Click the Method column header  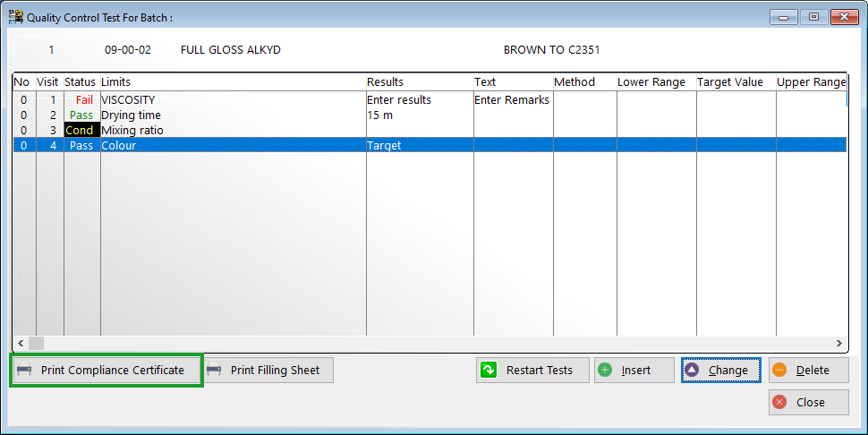574,82
